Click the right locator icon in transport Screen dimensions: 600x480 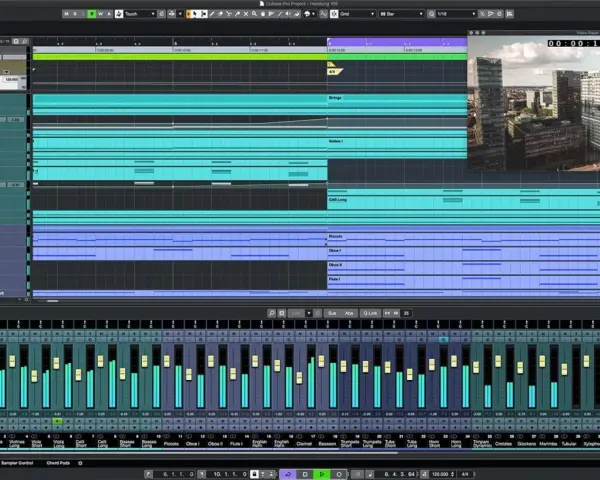pos(201,474)
